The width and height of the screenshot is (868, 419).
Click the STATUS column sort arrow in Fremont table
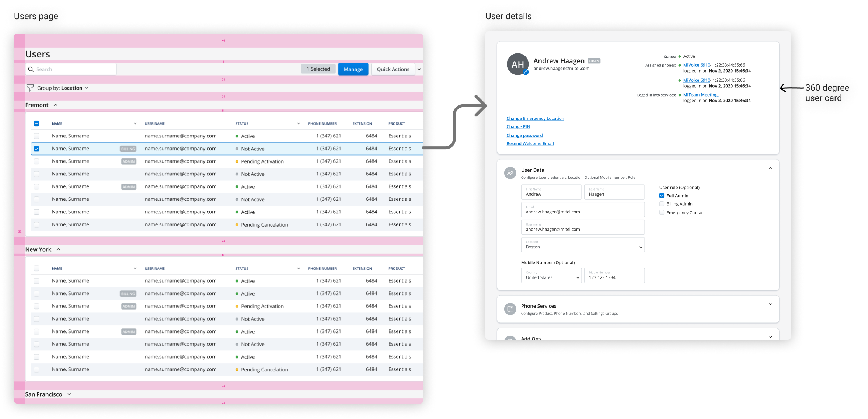click(299, 123)
